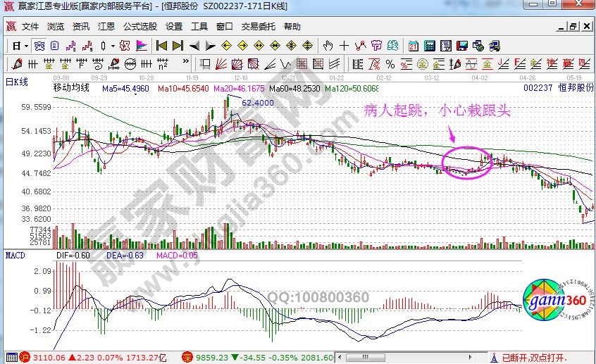This screenshot has width=596, height=364.
Task: Open the 资讯 menu
Action: coord(80,27)
